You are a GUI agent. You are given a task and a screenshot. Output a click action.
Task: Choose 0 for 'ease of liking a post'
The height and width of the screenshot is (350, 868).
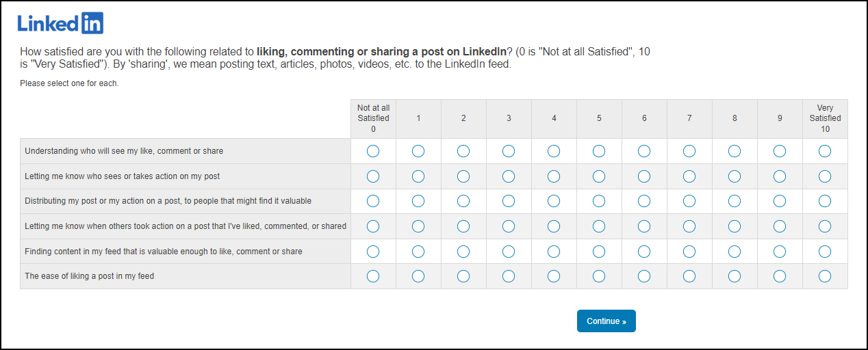pyautogui.click(x=373, y=276)
